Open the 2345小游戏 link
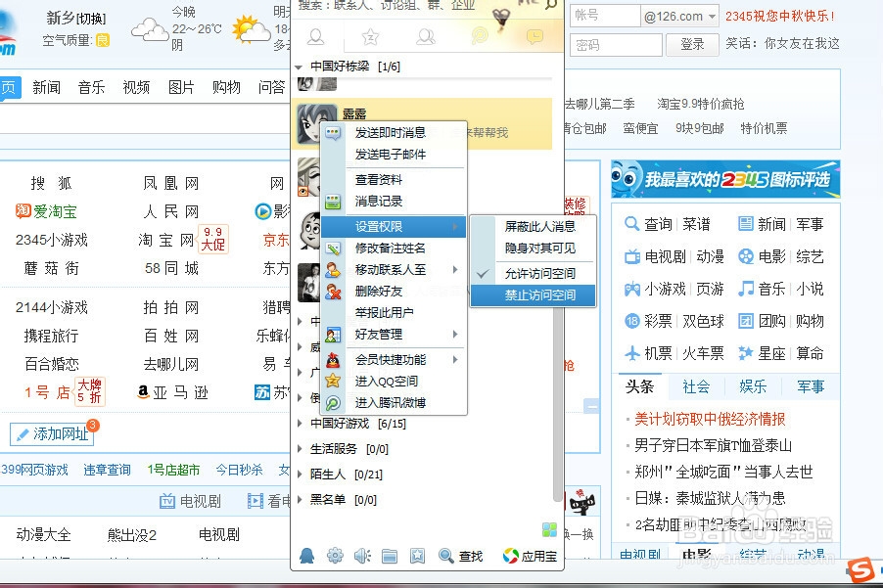Viewport: 883px width, 588px height. point(52,240)
